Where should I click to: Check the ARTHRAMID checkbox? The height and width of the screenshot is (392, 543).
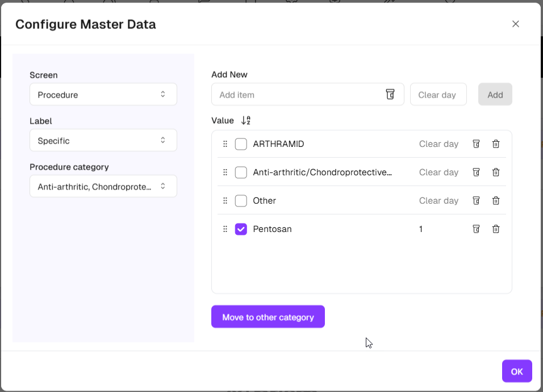pyautogui.click(x=241, y=144)
